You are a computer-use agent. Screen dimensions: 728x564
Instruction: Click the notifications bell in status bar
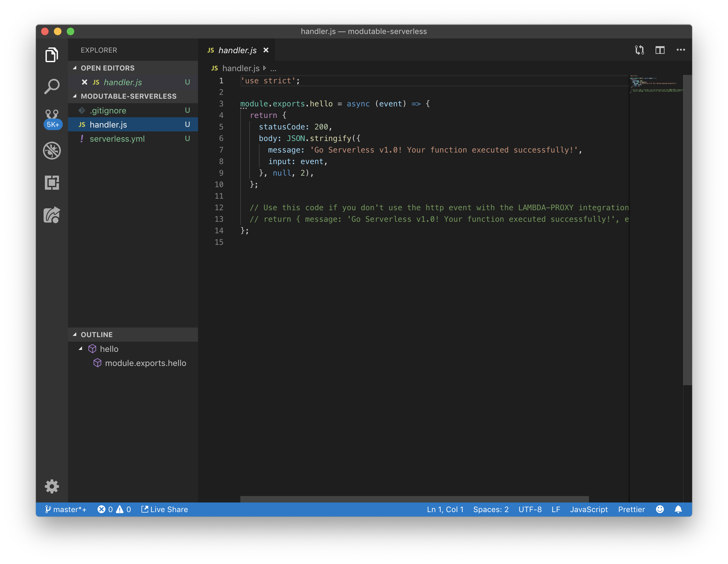pos(678,509)
